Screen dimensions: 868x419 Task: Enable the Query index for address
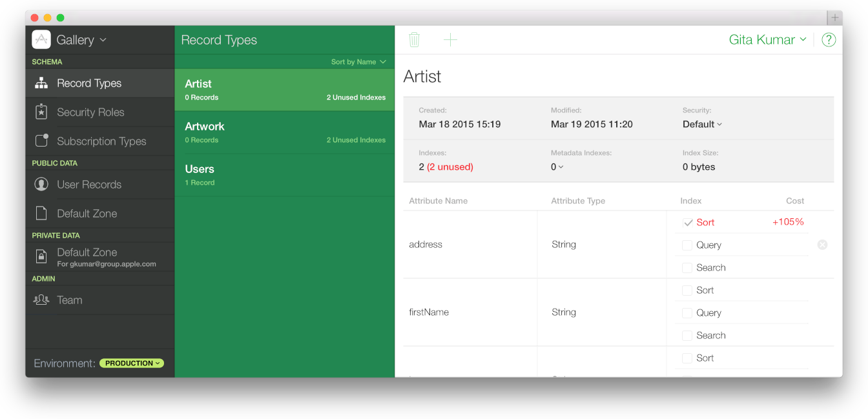click(x=687, y=245)
